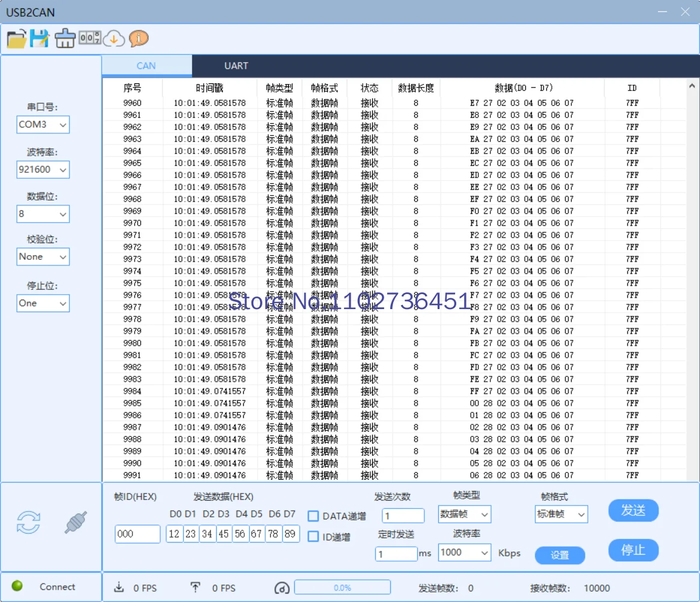Click the 0.0% bus load progress bar

[x=342, y=588]
